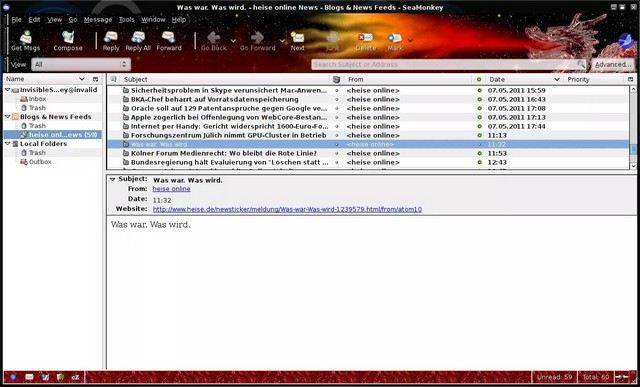Forward the selected message
This screenshot has height=387, width=640.
pos(169,41)
